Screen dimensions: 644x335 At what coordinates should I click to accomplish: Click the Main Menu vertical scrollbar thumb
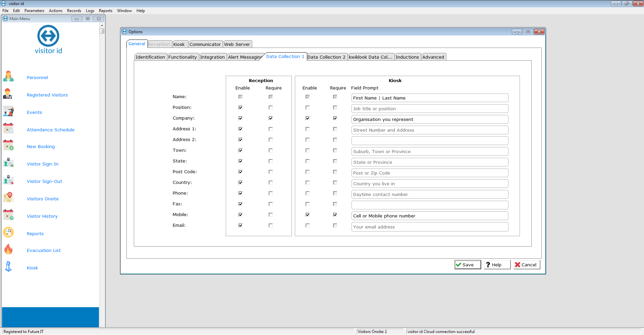[x=102, y=31]
